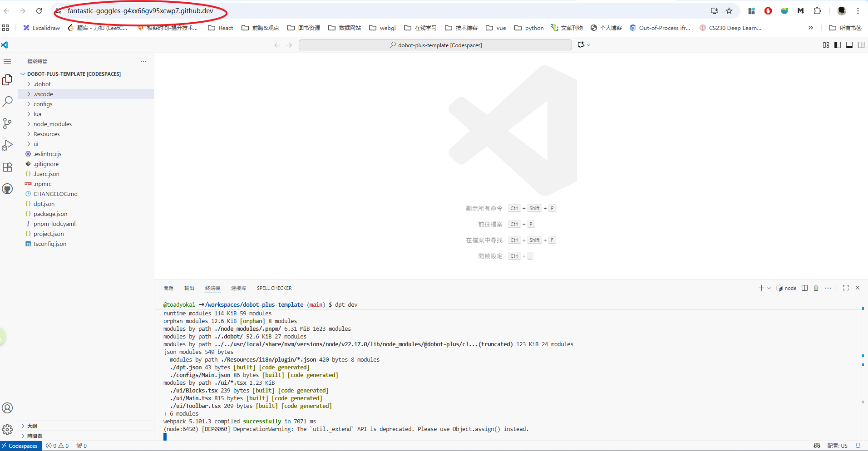
Task: Expand the node_modules folder
Action: 52,124
